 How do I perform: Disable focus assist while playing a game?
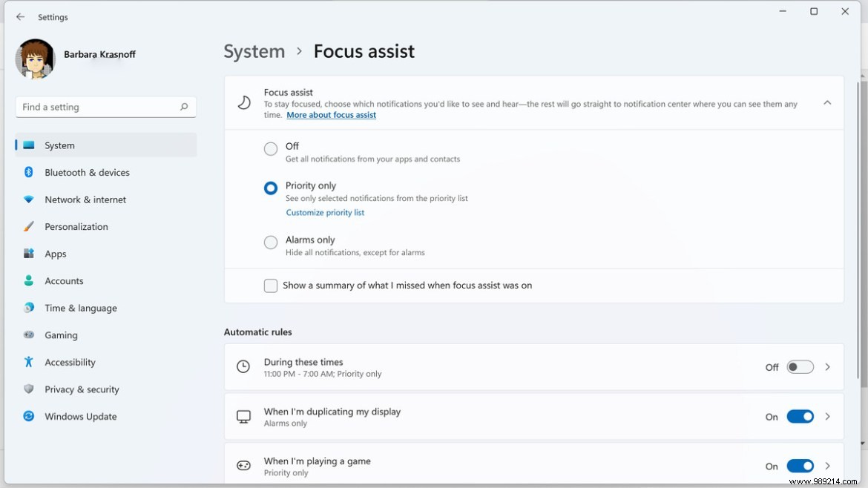point(800,466)
